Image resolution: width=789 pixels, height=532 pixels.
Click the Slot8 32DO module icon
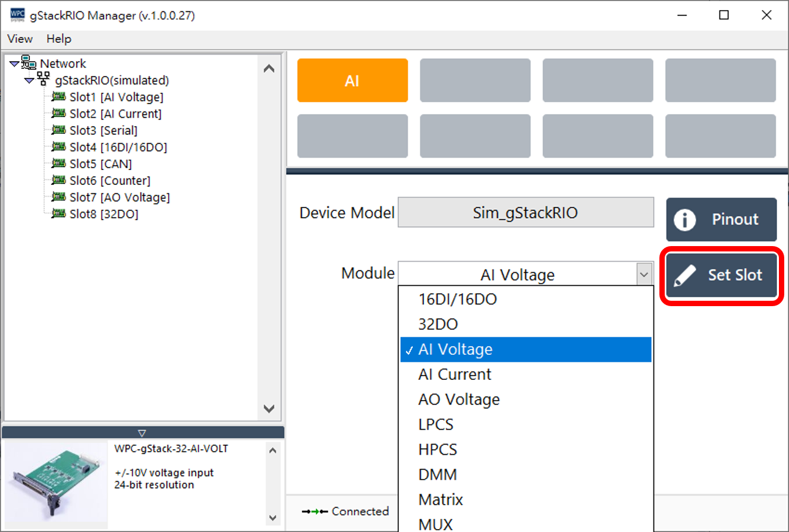pos(58,214)
